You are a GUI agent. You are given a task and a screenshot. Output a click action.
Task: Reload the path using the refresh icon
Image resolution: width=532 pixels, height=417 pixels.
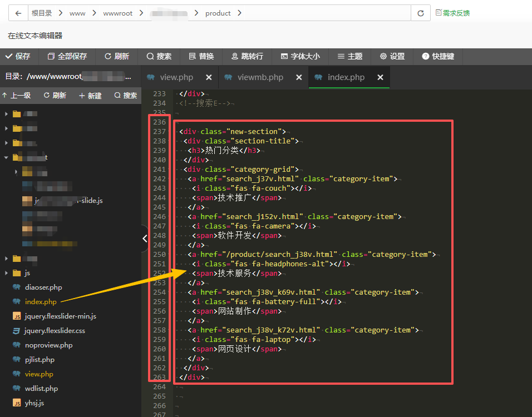pos(421,13)
